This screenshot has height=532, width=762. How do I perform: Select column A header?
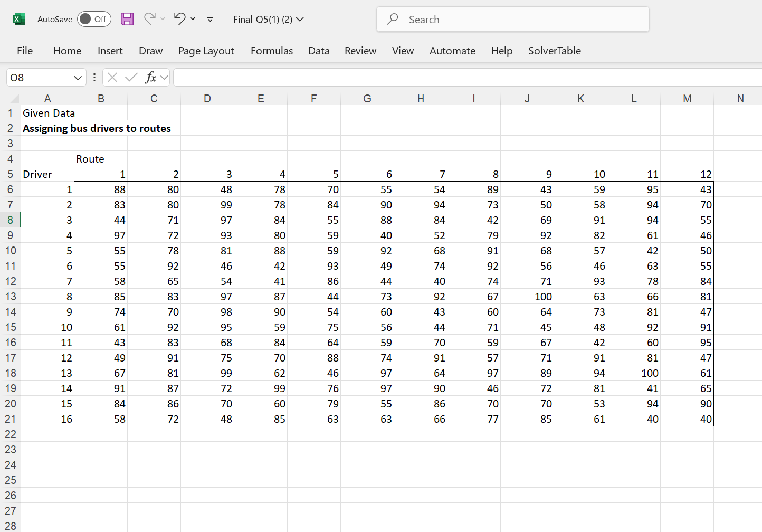[x=47, y=99]
